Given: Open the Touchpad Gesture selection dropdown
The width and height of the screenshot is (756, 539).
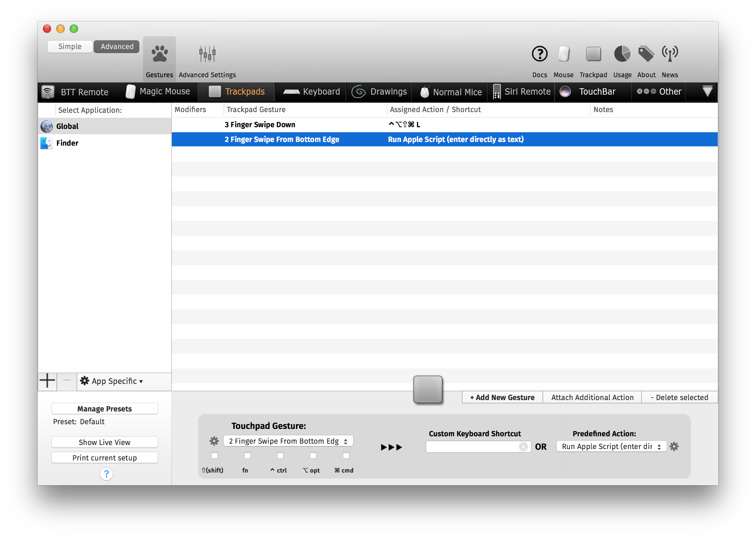Looking at the screenshot, I should click(x=288, y=441).
